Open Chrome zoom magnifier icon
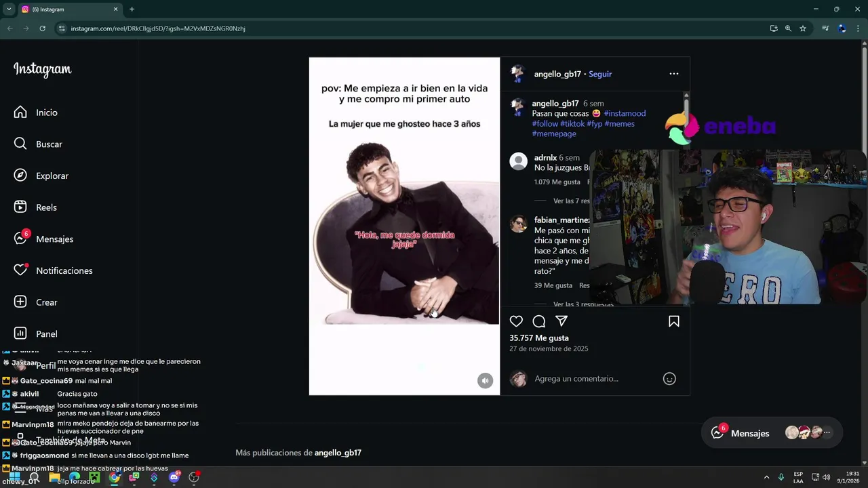 tap(788, 28)
